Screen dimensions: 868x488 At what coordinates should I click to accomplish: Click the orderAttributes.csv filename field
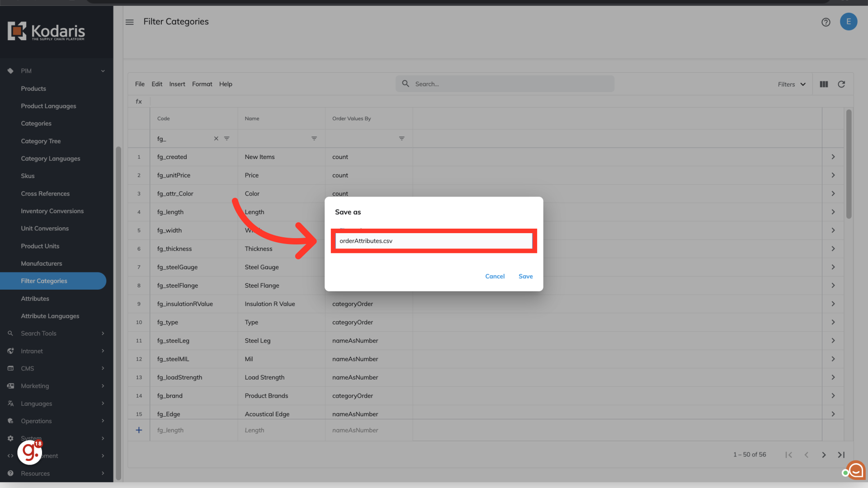(434, 241)
